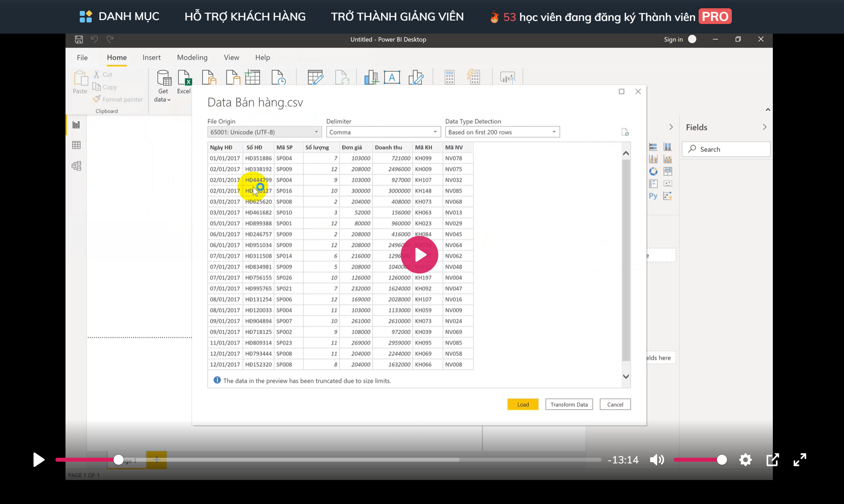The image size is (844, 504).
Task: Open Data view table icon in sidebar
Action: click(x=76, y=145)
